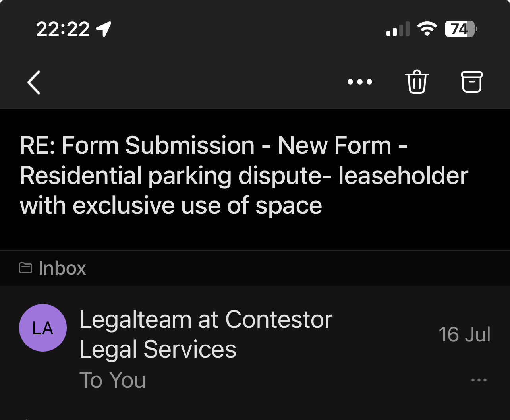This screenshot has height=420, width=510.
Task: Go back using the left chevron
Action: tap(34, 82)
